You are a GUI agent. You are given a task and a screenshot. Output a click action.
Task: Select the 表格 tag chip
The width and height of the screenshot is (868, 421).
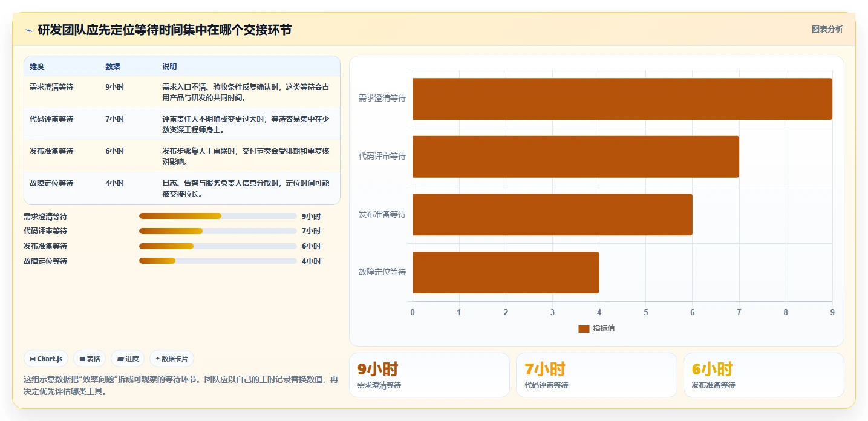(90, 359)
